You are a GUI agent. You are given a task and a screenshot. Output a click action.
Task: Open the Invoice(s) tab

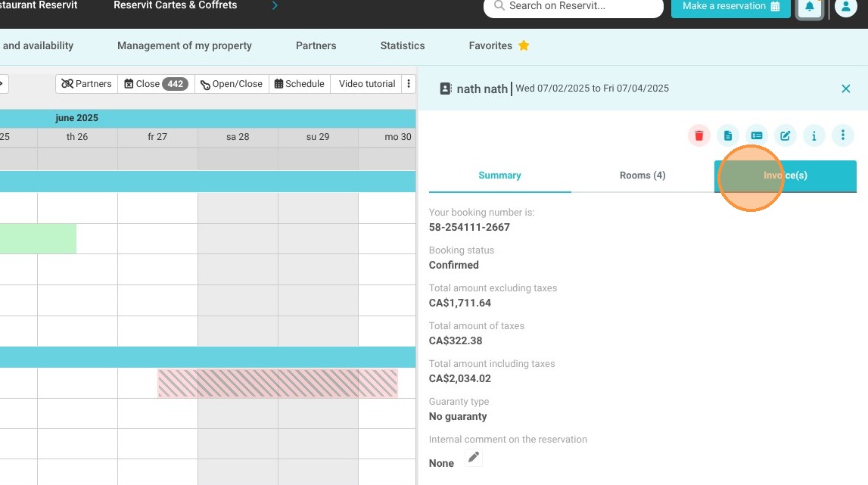786,176
